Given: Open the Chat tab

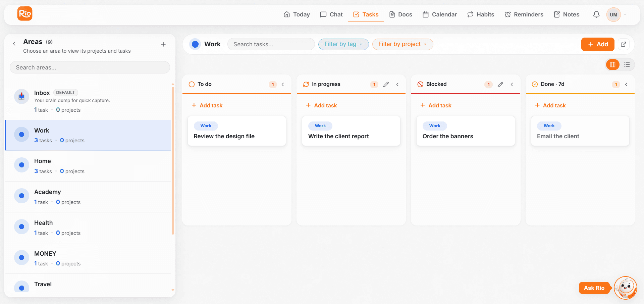Looking at the screenshot, I should pyautogui.click(x=331, y=14).
